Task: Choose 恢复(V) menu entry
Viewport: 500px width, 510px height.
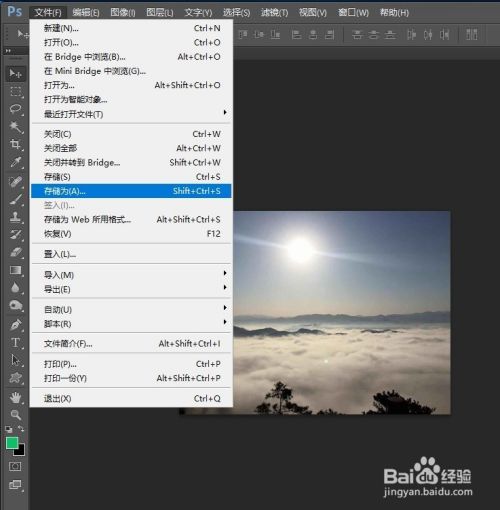Action: [131, 234]
